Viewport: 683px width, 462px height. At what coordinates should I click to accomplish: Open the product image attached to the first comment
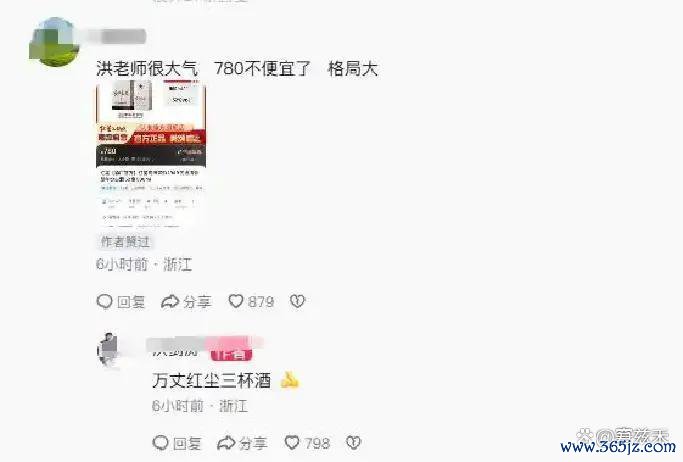(151, 154)
